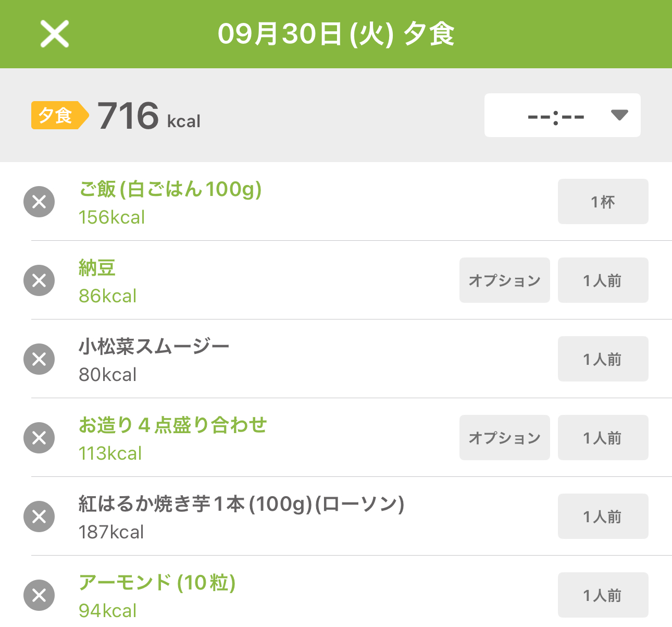
Task: Close the 夕食 meal entry screen
Action: click(55, 34)
